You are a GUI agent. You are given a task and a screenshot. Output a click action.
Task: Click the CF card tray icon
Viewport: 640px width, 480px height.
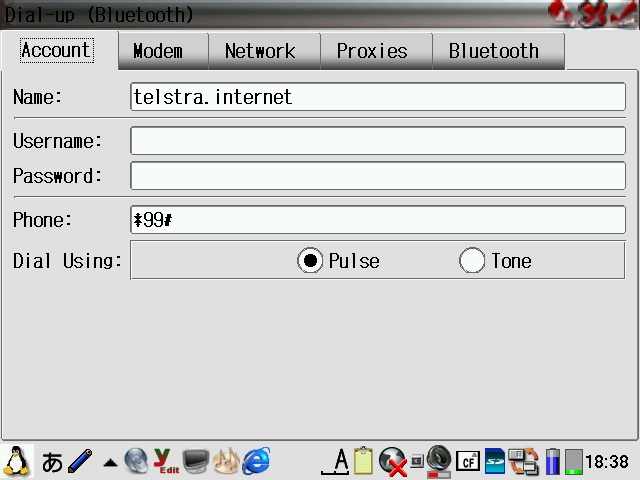coord(467,461)
